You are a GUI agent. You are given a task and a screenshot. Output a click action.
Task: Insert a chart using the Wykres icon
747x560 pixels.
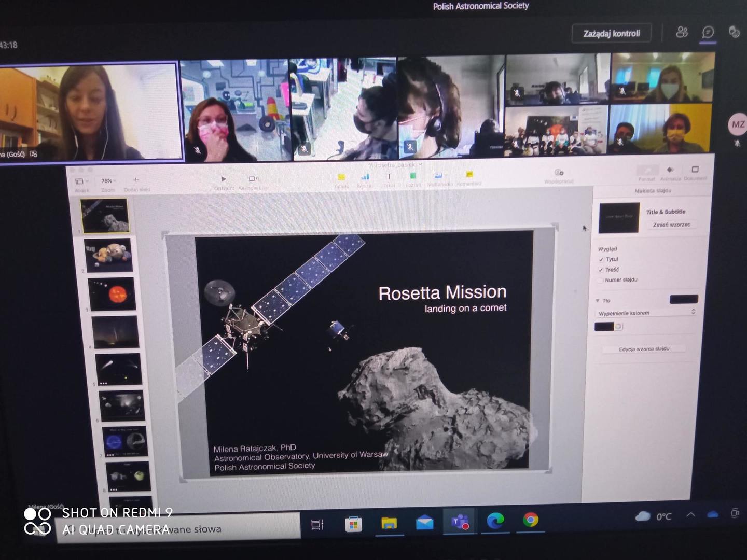365,177
